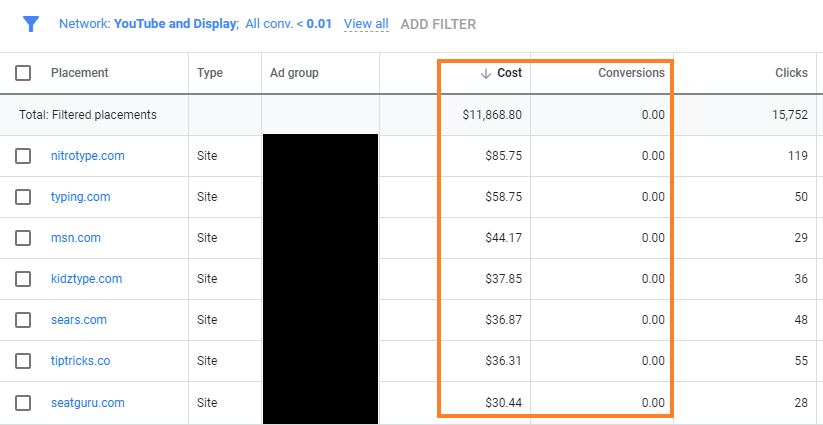Click the Ad group column header

pos(294,73)
